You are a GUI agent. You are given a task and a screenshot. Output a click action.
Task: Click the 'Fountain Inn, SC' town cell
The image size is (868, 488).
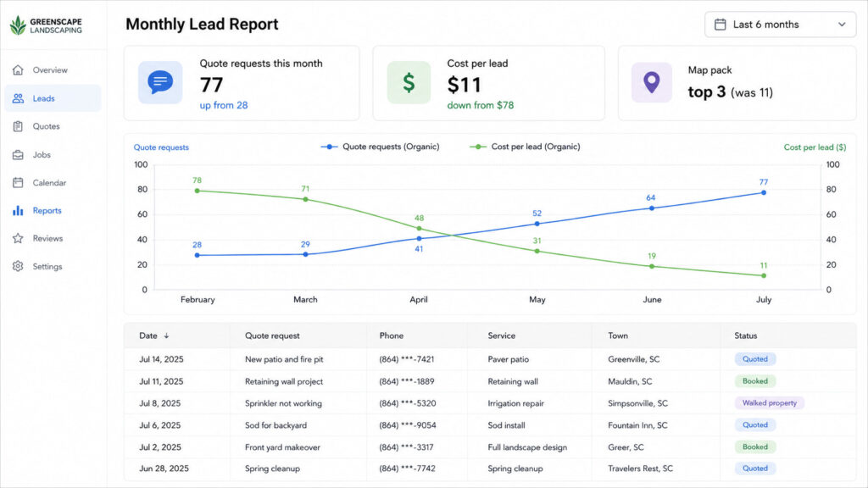637,425
